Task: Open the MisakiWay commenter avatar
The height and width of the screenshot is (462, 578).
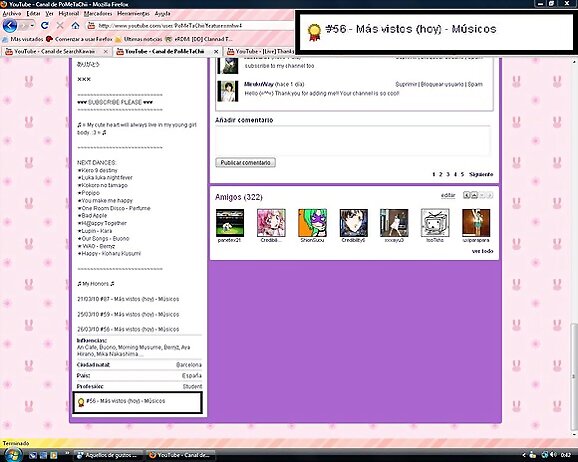Action: coord(227,91)
